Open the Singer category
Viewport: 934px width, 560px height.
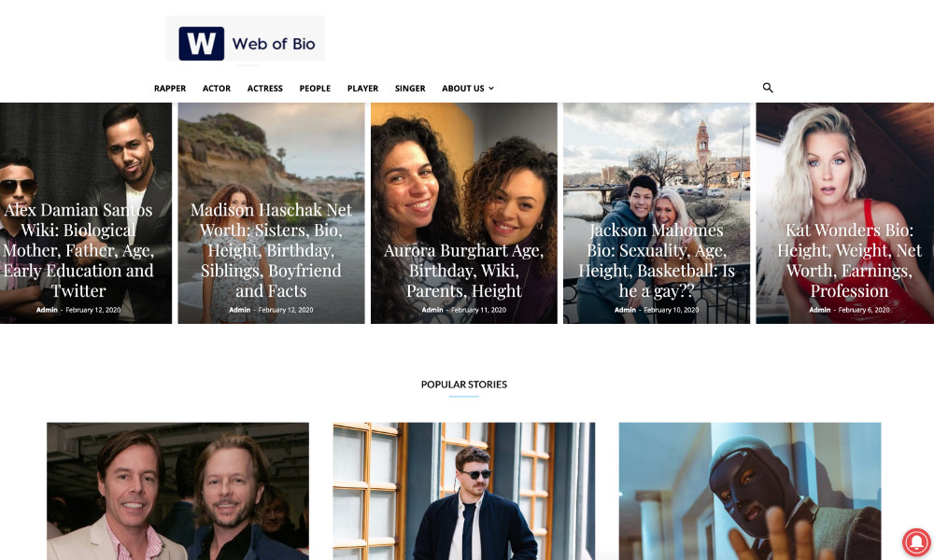click(x=410, y=89)
